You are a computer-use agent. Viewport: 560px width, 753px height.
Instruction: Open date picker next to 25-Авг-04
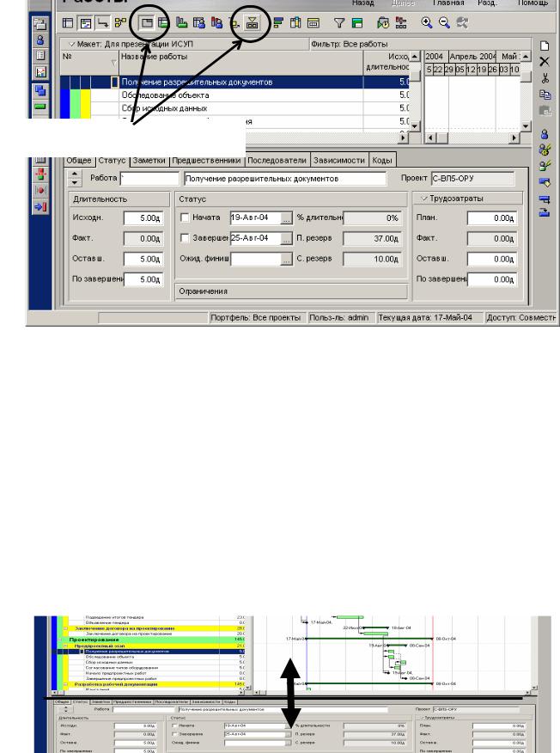286,239
